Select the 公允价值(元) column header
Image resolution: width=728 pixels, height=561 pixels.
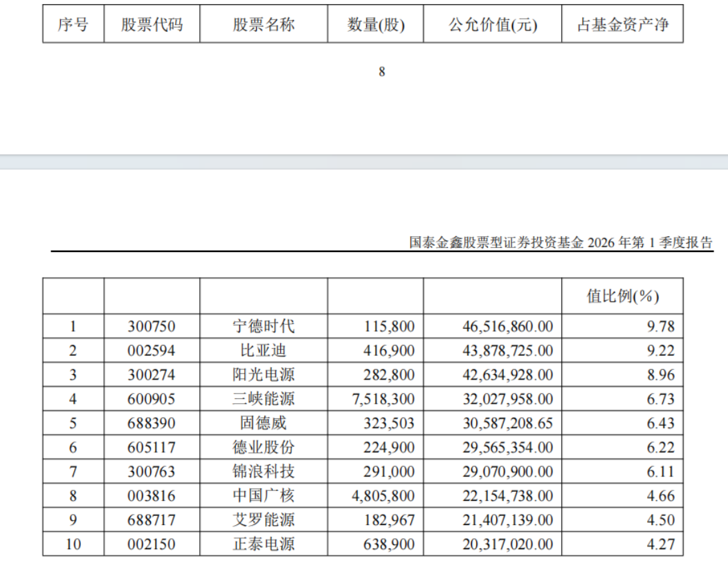[x=493, y=24]
